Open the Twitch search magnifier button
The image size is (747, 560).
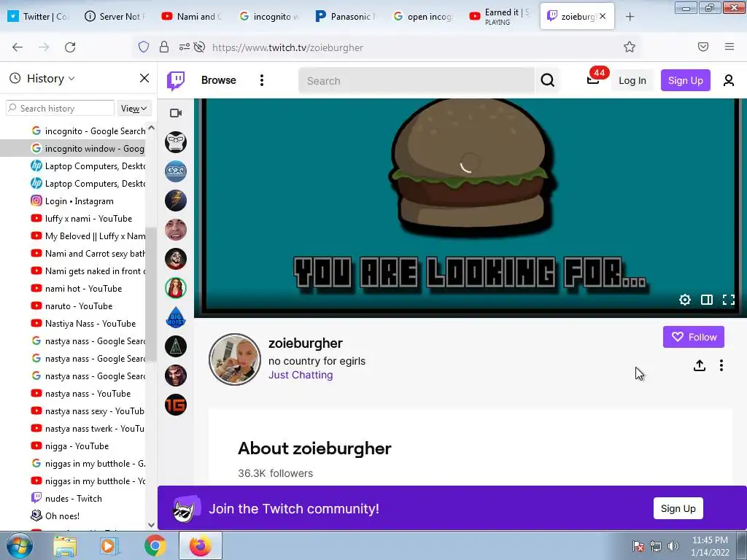(547, 80)
